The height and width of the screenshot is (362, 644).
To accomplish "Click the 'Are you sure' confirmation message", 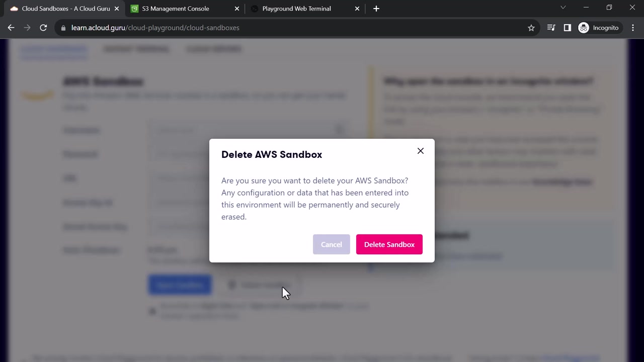I will pos(315,199).
